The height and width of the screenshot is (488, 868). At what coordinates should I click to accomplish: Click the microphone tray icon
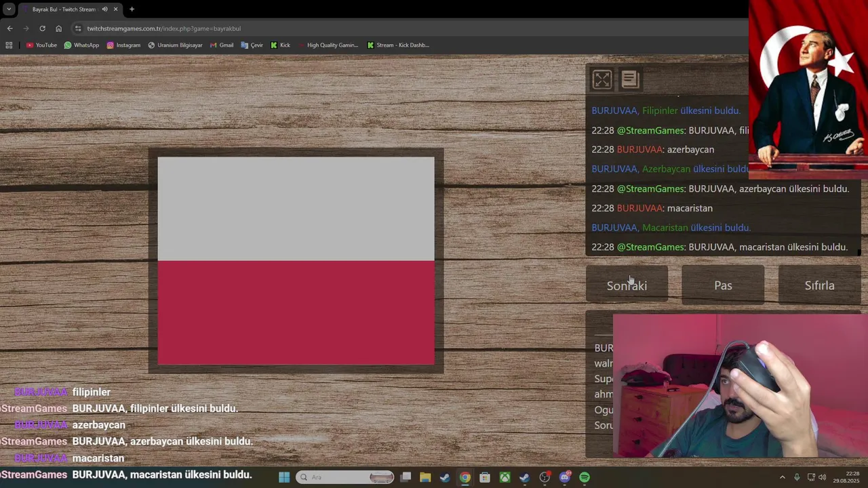coord(797,477)
